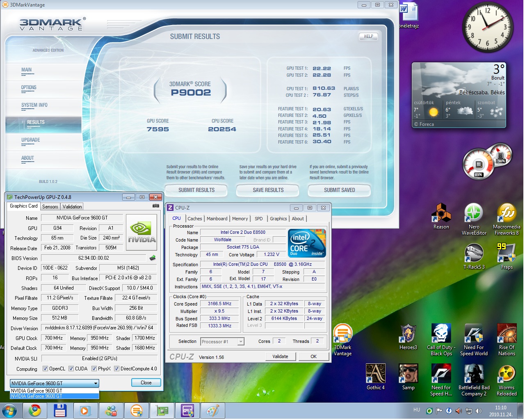
Task: Open Nero WaveEditor desktop icon
Action: pyautogui.click(x=474, y=219)
